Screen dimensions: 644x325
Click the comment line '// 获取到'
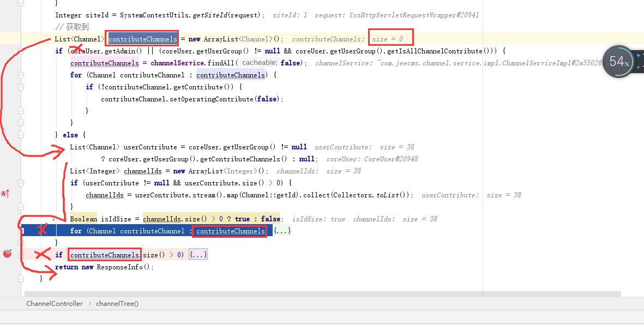click(72, 27)
